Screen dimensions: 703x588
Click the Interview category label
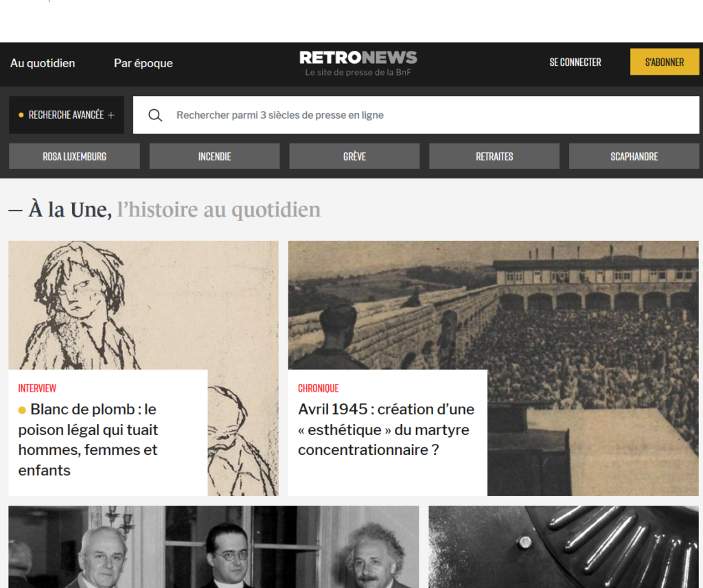click(x=37, y=388)
